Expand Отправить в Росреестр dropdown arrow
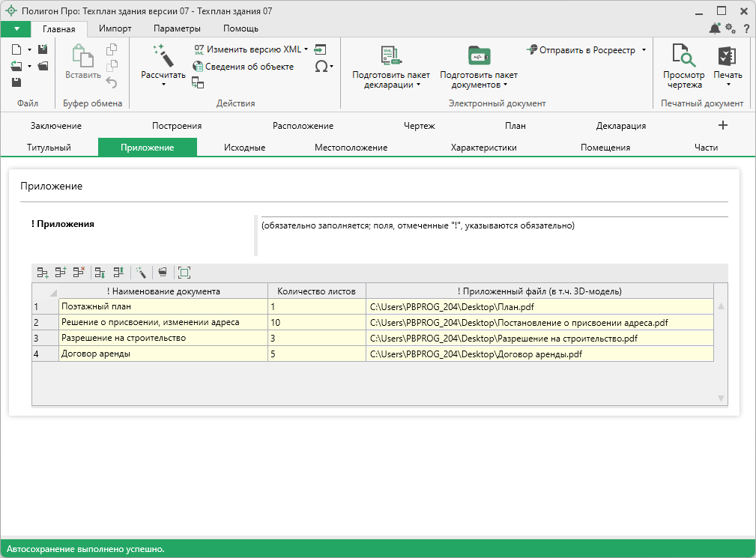The image size is (756, 558). tap(644, 50)
